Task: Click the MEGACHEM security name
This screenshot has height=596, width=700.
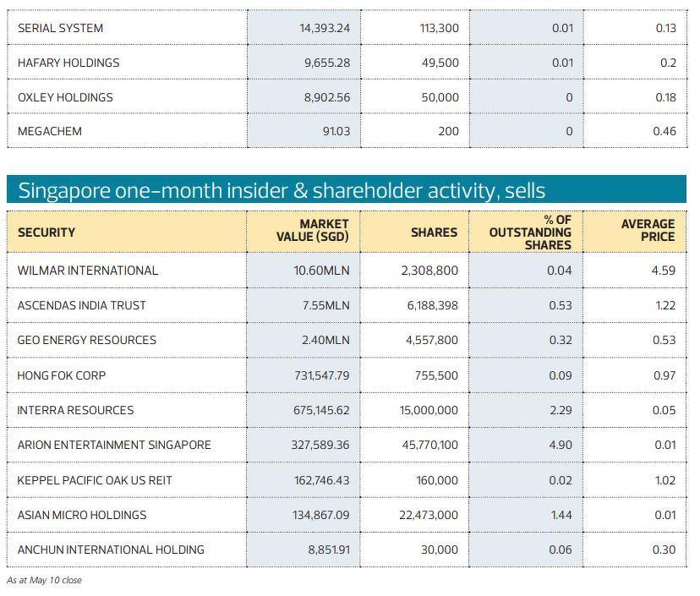Action: [50, 132]
